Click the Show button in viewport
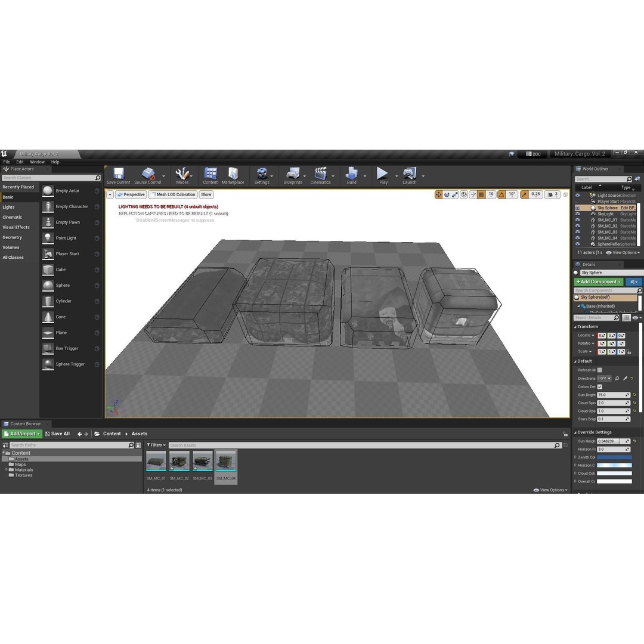 click(x=206, y=194)
